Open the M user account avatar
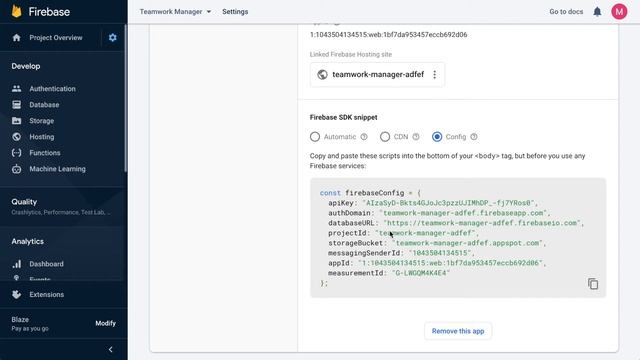This screenshot has height=360, width=640. click(619, 11)
